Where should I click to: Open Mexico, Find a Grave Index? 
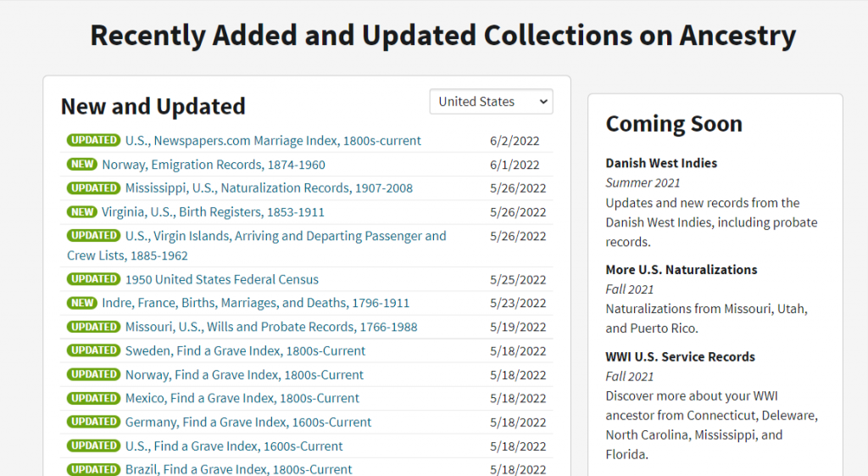click(x=242, y=398)
